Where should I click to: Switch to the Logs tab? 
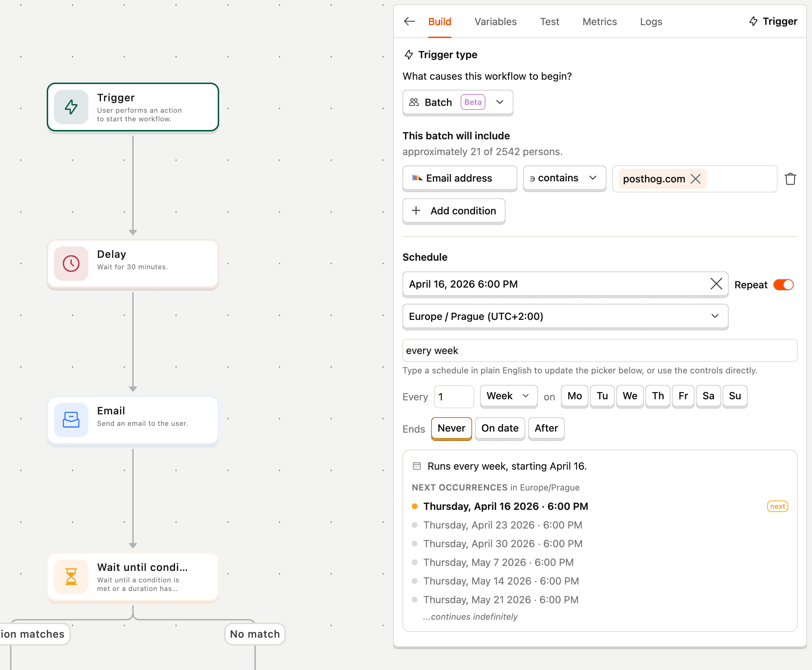[x=651, y=22]
